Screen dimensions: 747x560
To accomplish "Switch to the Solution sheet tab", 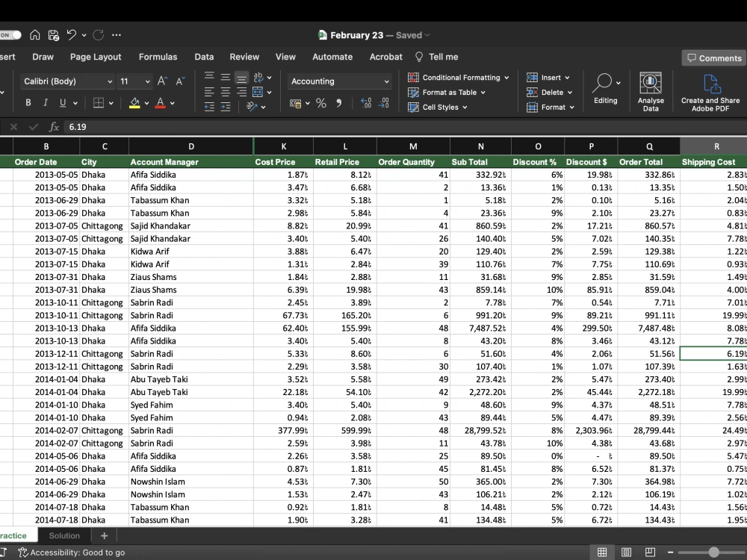I will coord(64,535).
